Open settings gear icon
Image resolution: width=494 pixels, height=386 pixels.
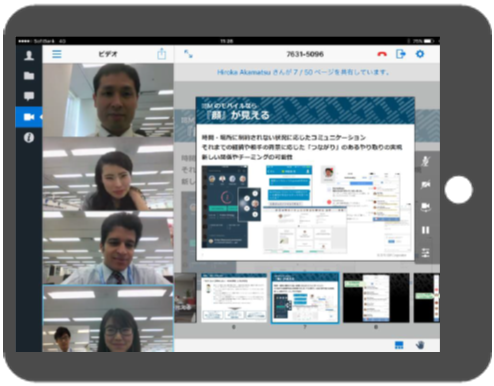point(420,54)
